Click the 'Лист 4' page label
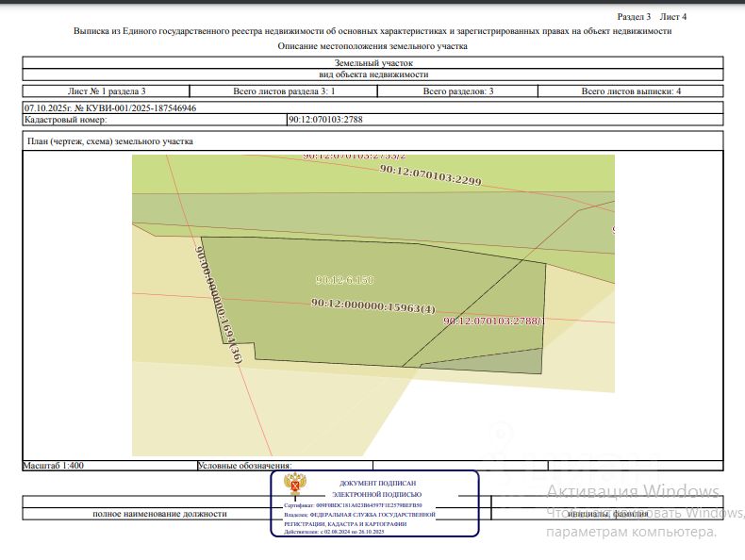The image size is (745, 560). (x=672, y=17)
